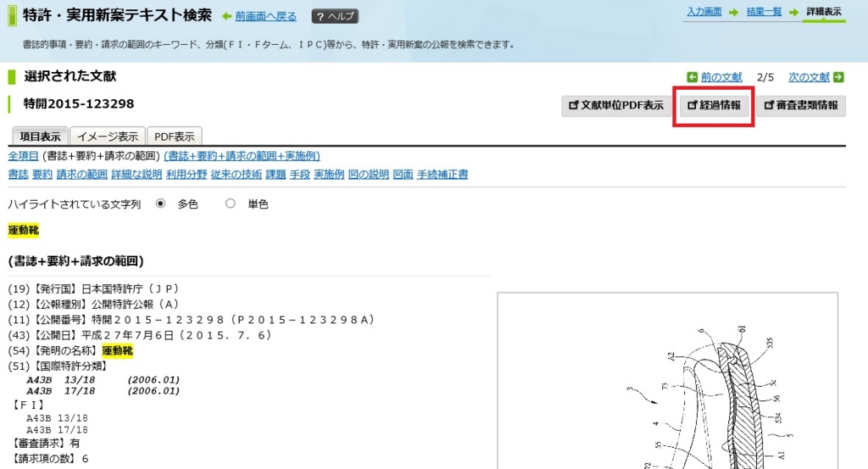Click the 発明の名称 運動靴 line
Image resolution: width=868 pixels, height=469 pixels.
(x=70, y=350)
